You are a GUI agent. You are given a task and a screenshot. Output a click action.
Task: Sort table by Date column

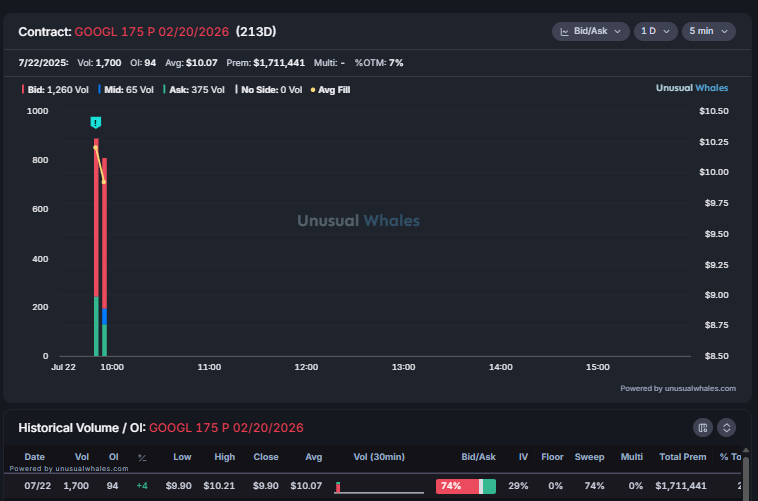click(34, 457)
